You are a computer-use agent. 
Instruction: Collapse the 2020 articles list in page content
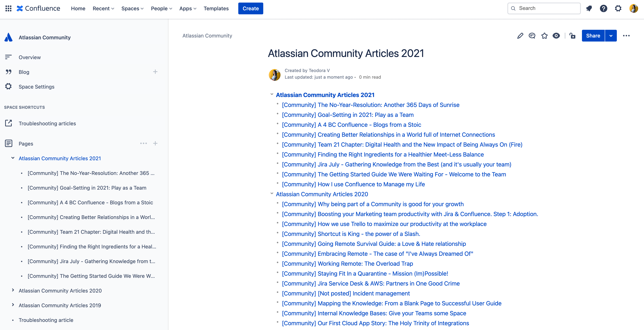pos(272,194)
